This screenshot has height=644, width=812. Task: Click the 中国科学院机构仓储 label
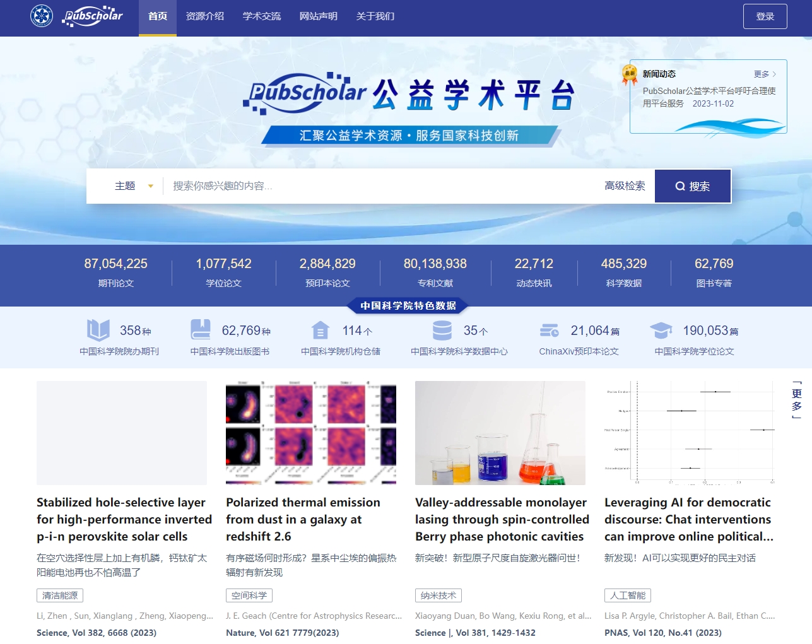pos(341,351)
